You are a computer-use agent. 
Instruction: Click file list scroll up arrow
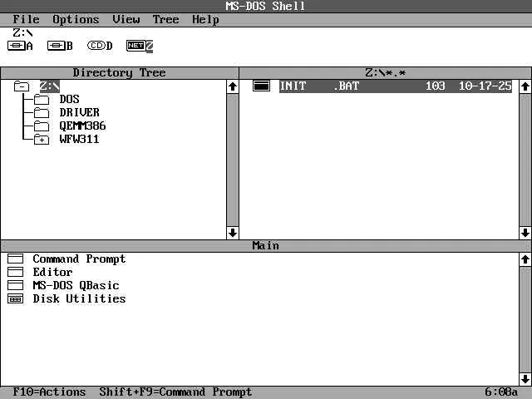pos(525,86)
